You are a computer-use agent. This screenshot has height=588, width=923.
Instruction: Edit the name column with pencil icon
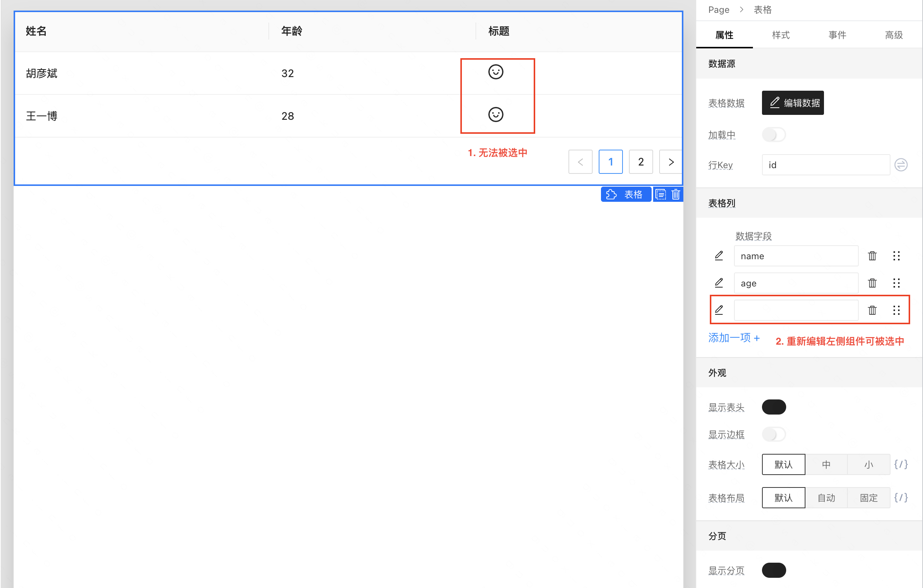(x=719, y=256)
